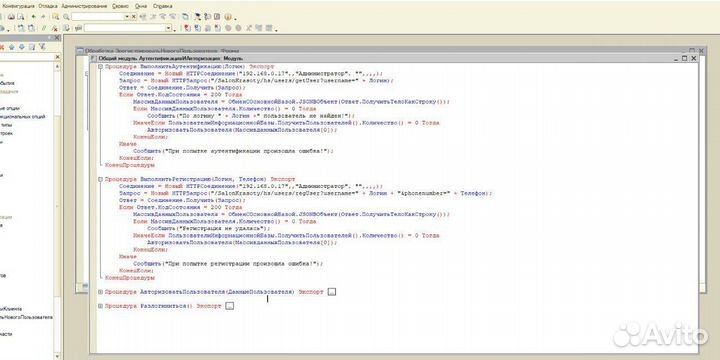Viewport: 720px width, 360px height.
Task: Click the 'При попытке аутентификации произошла ошибка' line
Action: coord(233,151)
